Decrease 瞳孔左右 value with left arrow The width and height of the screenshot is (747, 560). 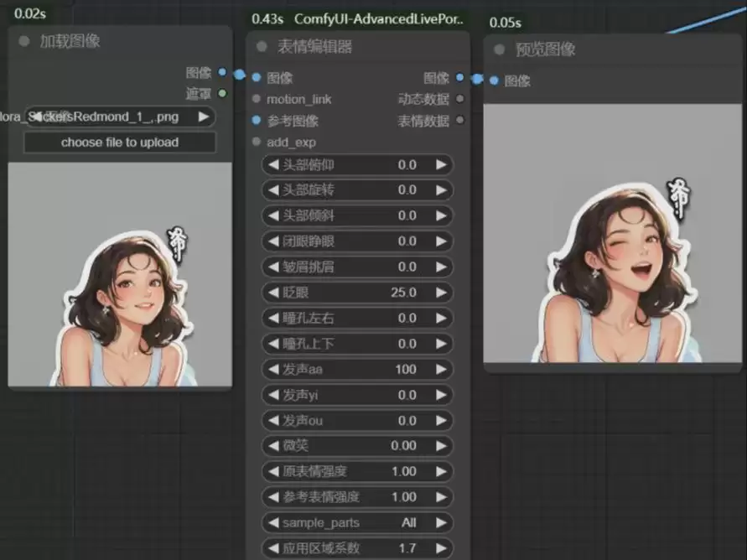(x=273, y=318)
